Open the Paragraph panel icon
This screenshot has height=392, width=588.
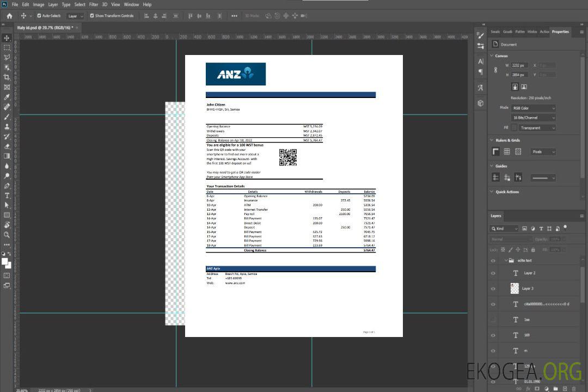(481, 72)
